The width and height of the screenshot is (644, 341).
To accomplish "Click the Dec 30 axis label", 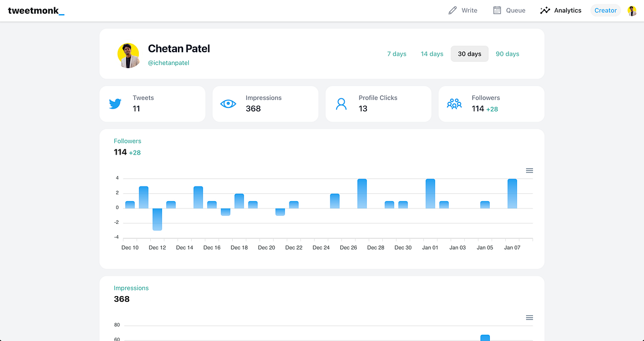I will (403, 247).
